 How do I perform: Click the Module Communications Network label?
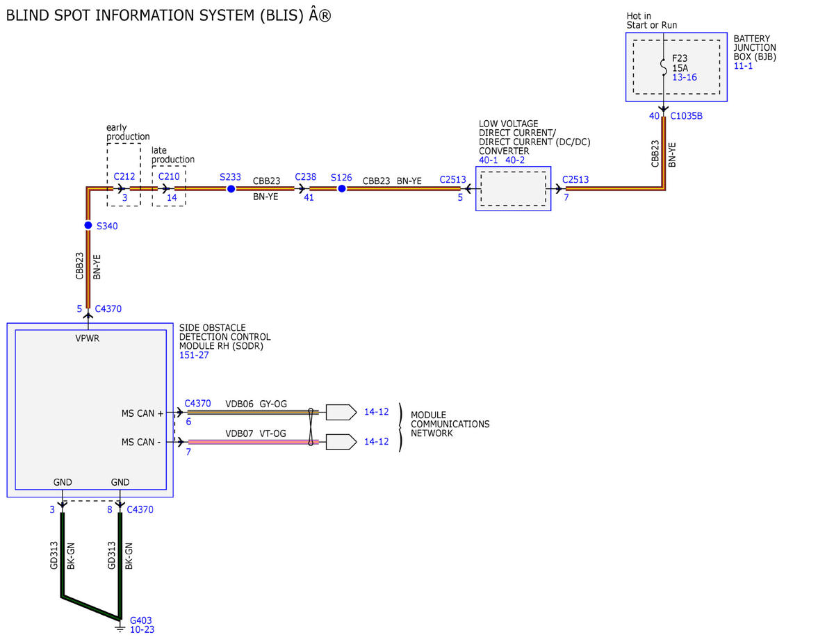point(450,424)
